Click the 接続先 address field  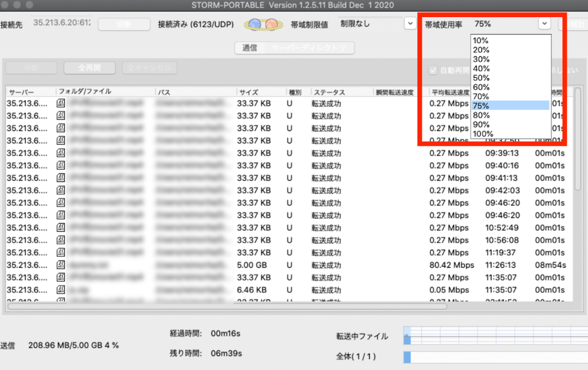point(62,23)
